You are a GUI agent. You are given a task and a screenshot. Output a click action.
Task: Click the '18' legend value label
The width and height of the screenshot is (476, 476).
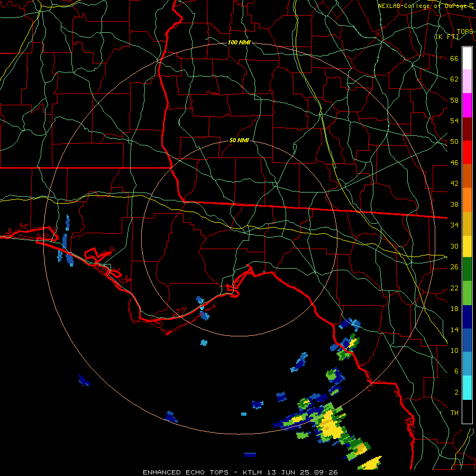click(454, 309)
